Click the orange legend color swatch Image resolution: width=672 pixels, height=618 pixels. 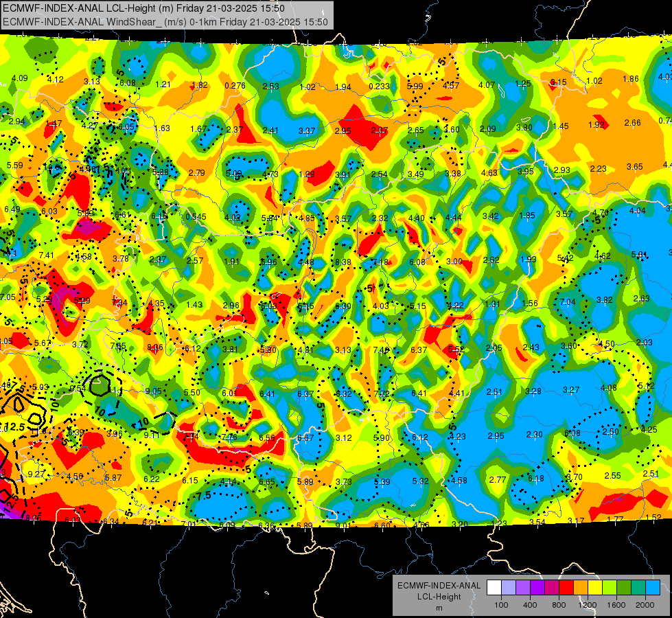[x=581, y=588]
